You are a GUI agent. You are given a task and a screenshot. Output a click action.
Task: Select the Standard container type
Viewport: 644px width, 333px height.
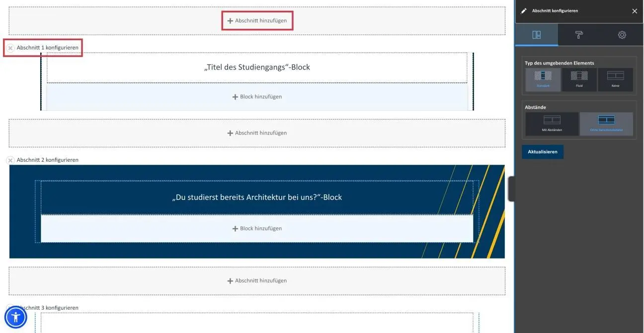543,78
